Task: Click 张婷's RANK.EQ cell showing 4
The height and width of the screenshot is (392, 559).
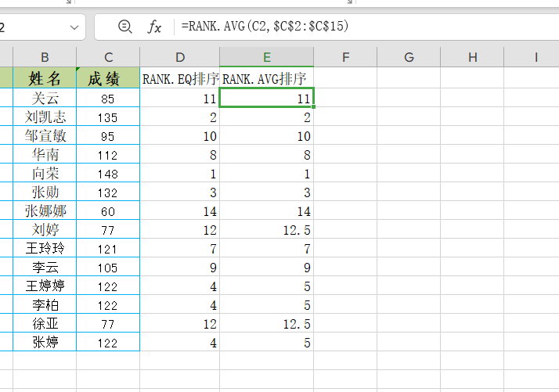Action: (180, 343)
